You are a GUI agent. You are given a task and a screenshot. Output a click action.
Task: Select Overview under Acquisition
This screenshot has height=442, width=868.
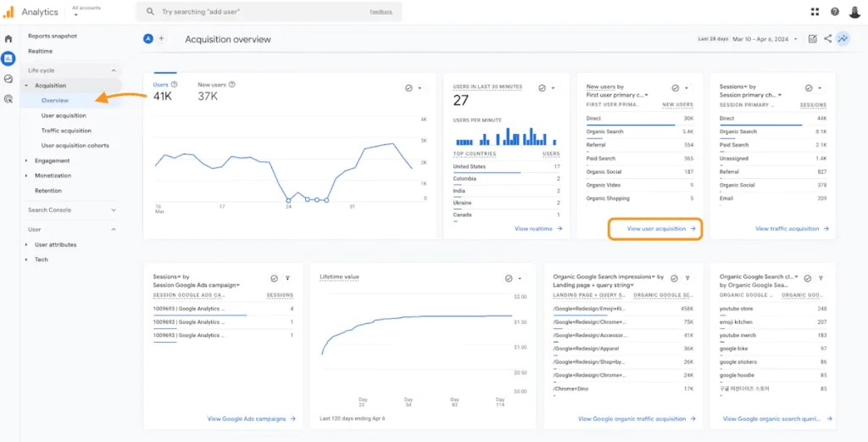[x=55, y=101]
